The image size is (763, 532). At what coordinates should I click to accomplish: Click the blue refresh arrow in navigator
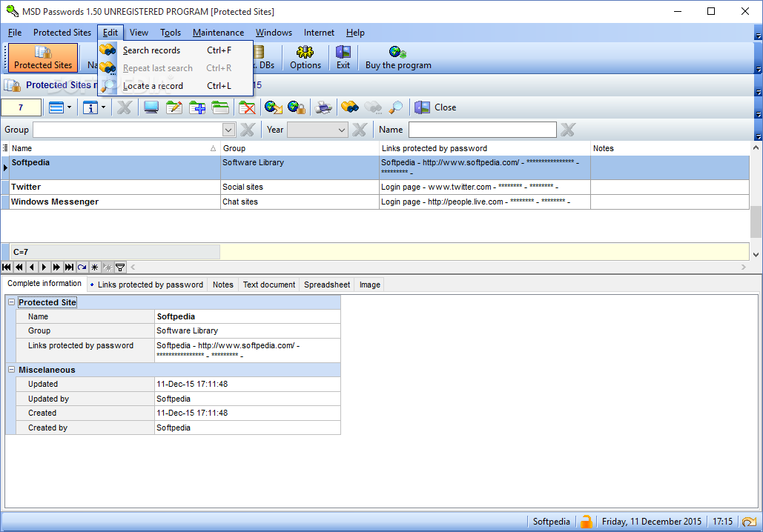point(82,267)
